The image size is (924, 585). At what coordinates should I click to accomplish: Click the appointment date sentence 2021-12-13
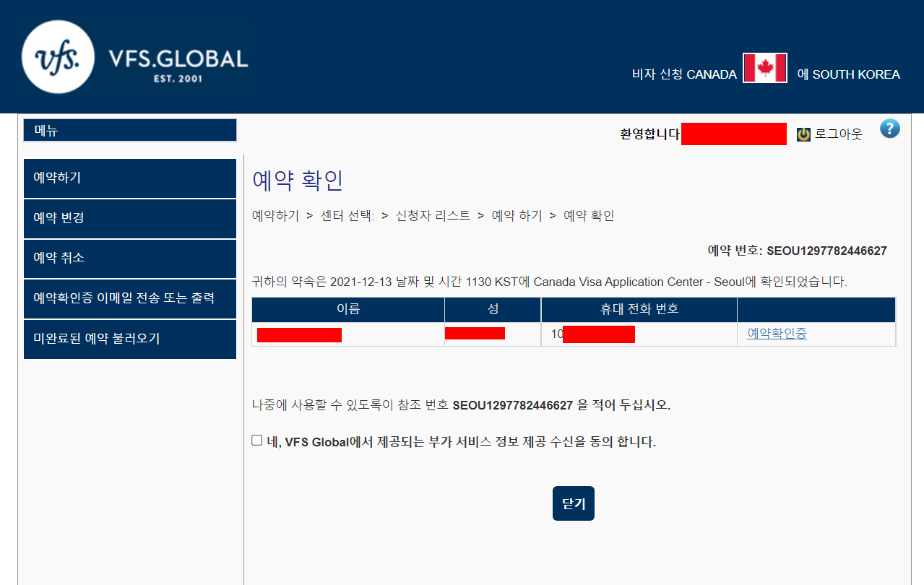point(550,282)
